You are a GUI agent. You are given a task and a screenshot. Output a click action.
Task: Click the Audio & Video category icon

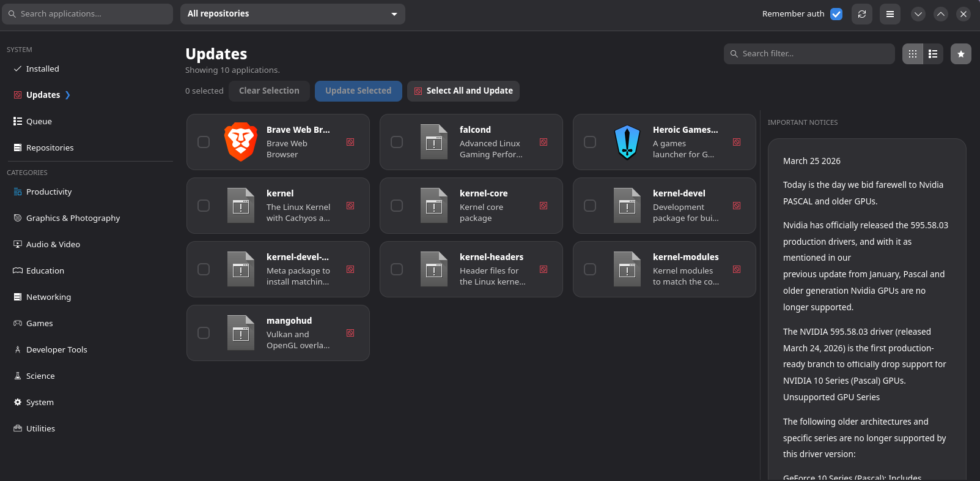point(18,244)
